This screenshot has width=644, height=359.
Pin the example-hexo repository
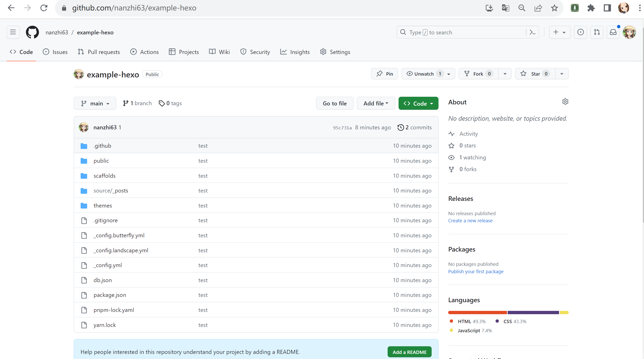(384, 74)
